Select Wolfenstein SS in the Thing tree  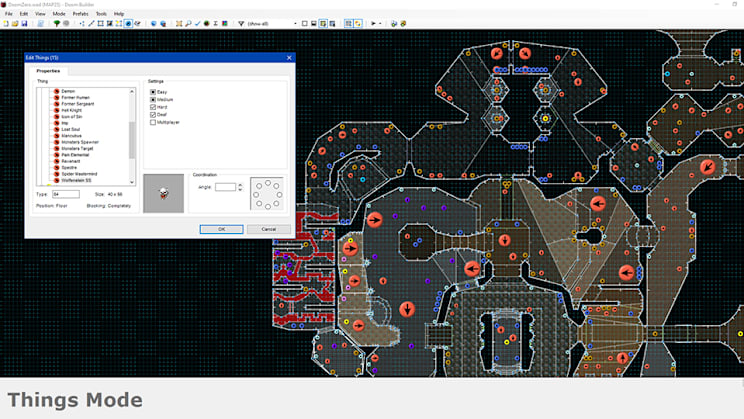pyautogui.click(x=76, y=180)
